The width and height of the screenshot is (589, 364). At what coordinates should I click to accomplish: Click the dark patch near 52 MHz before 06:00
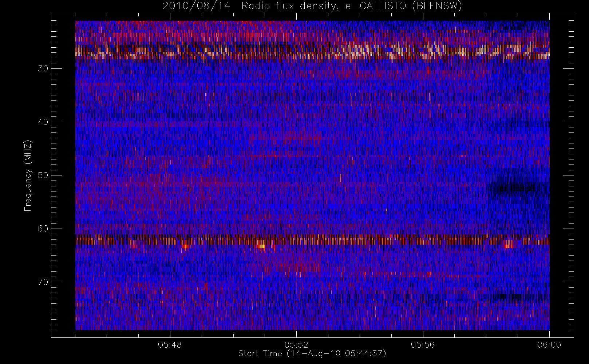coord(518,188)
